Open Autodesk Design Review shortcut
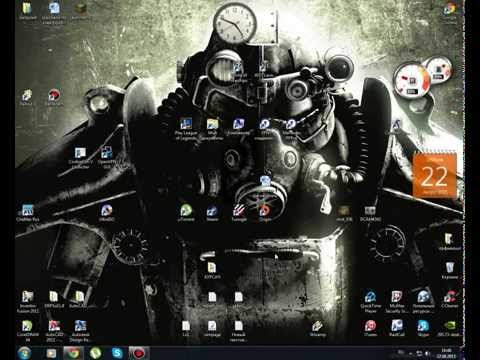Screen dimensions: 480x360 click(x=80, y=331)
